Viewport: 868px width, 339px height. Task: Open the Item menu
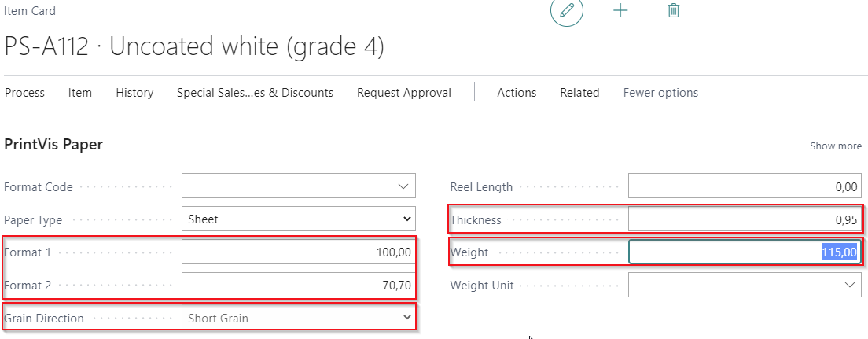click(x=80, y=93)
